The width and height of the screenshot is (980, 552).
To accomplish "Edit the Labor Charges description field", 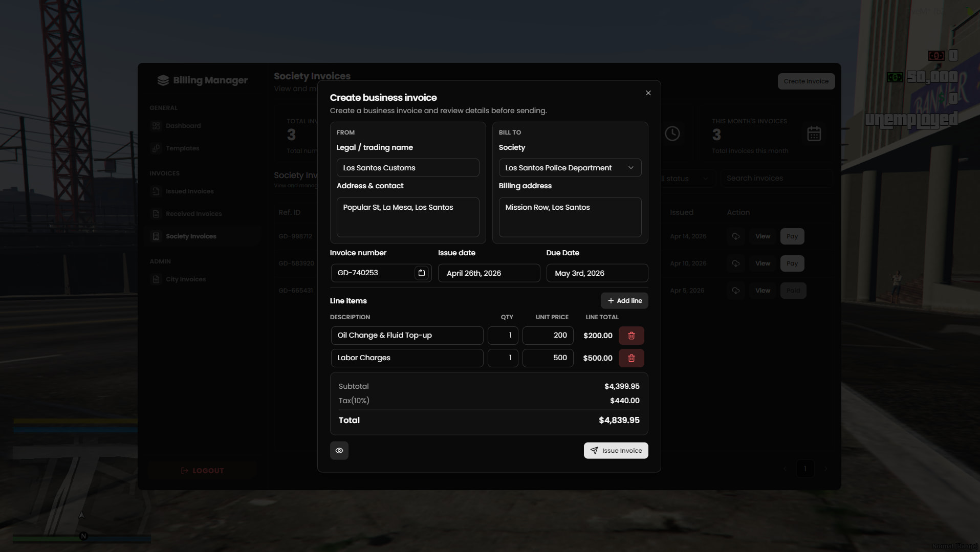I will 407,358.
